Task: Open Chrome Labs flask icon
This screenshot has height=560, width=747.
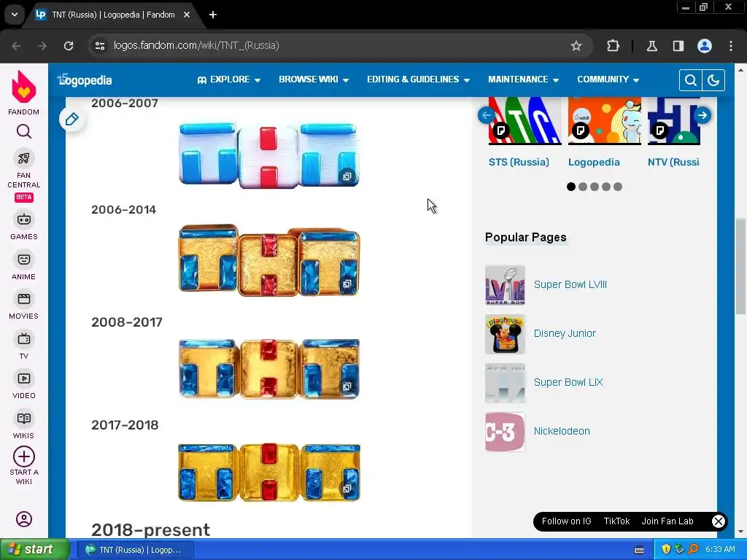Action: (651, 46)
